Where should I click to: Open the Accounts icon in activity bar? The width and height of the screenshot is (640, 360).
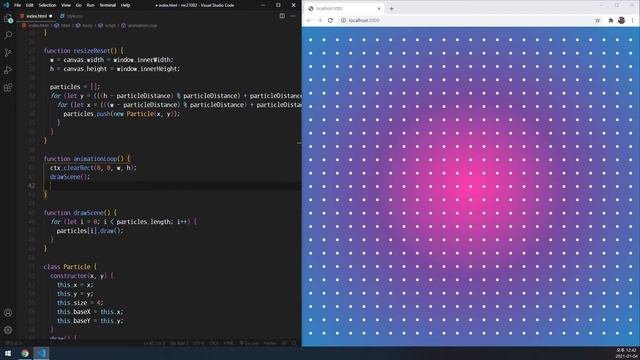(8, 313)
